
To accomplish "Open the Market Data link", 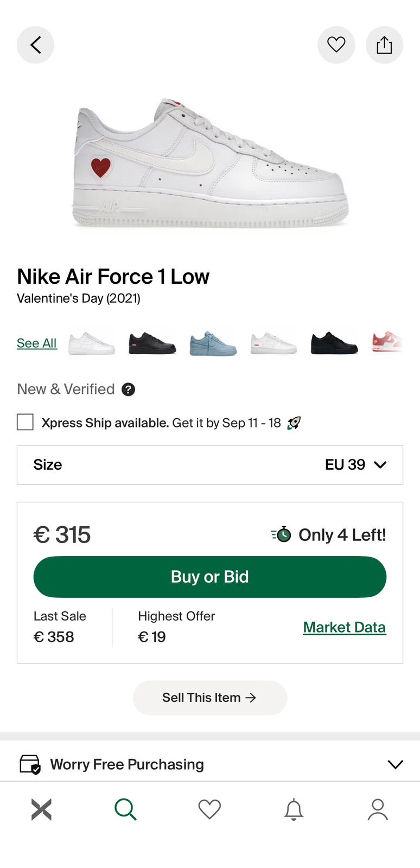I will (345, 627).
